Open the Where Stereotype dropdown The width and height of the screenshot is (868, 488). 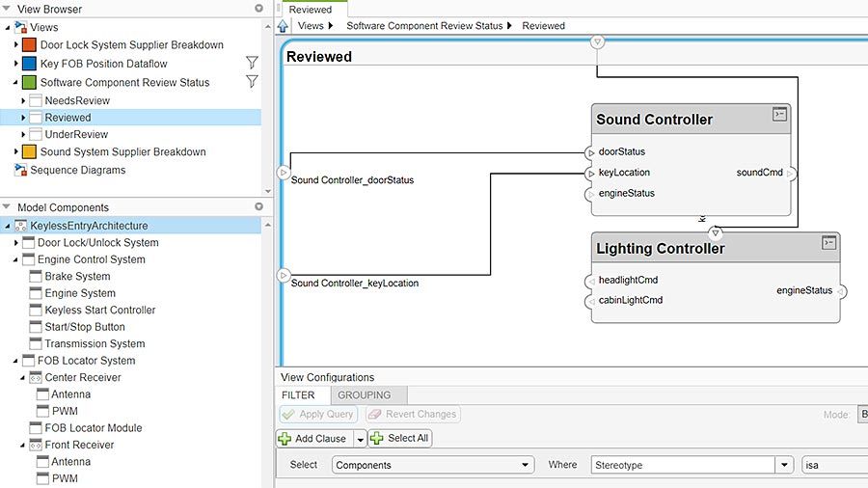pyautogui.click(x=692, y=465)
